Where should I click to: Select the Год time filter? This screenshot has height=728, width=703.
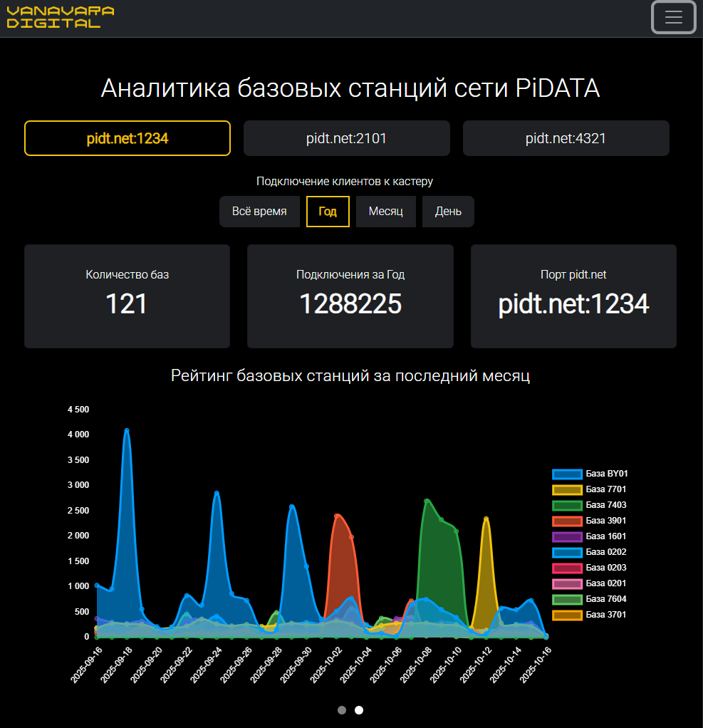(x=328, y=211)
